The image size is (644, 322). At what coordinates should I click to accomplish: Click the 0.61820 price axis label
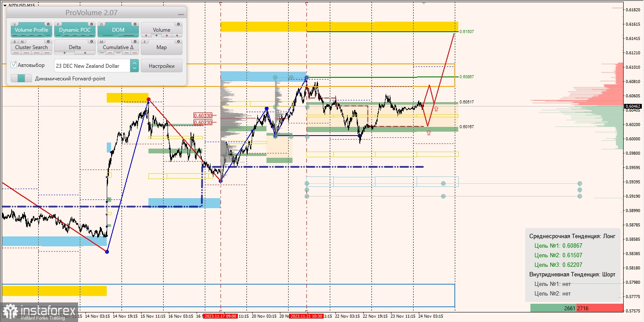coord(633,10)
